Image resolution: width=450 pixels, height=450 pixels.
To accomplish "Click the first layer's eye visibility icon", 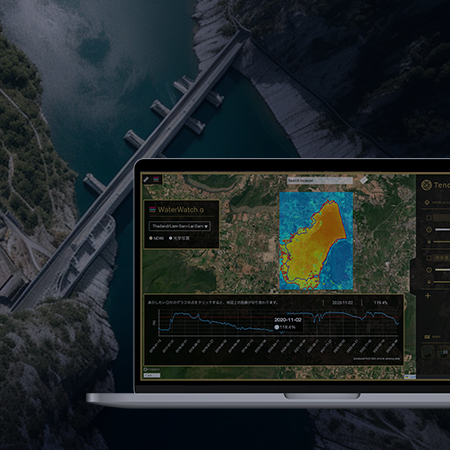I will click(x=429, y=230).
